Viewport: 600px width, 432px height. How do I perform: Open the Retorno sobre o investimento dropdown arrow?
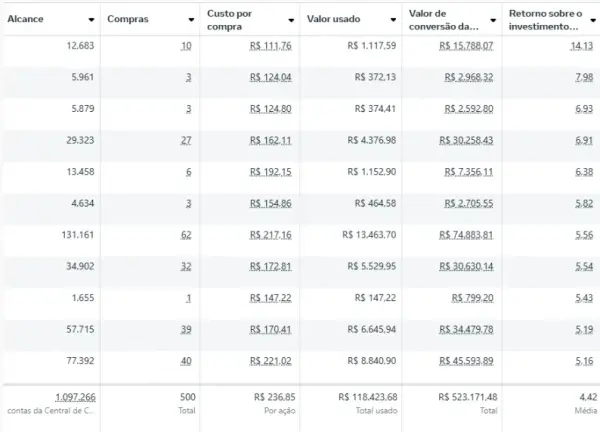[x=593, y=20]
